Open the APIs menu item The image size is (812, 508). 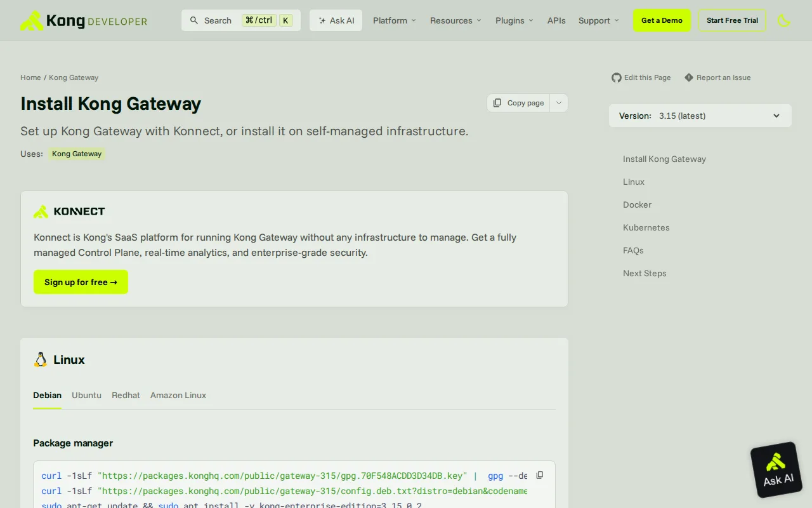point(556,20)
